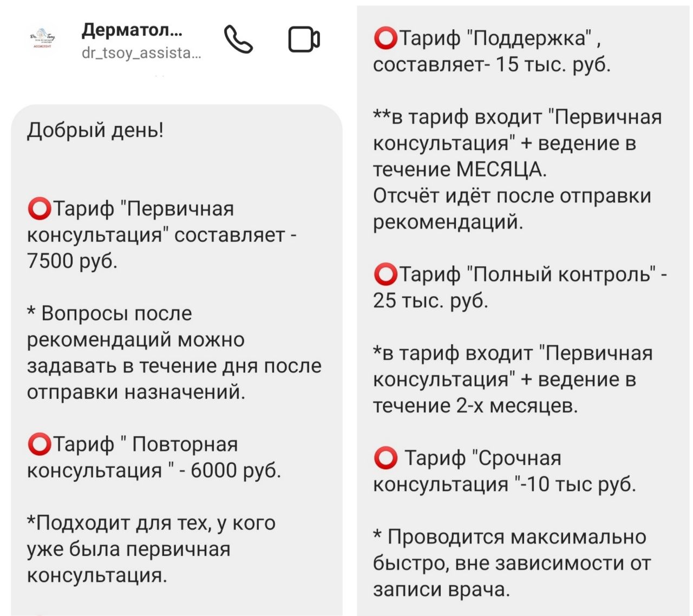693x616 pixels.
Task: Tap the "6000 руб." repeat consultation price
Action: point(236,470)
